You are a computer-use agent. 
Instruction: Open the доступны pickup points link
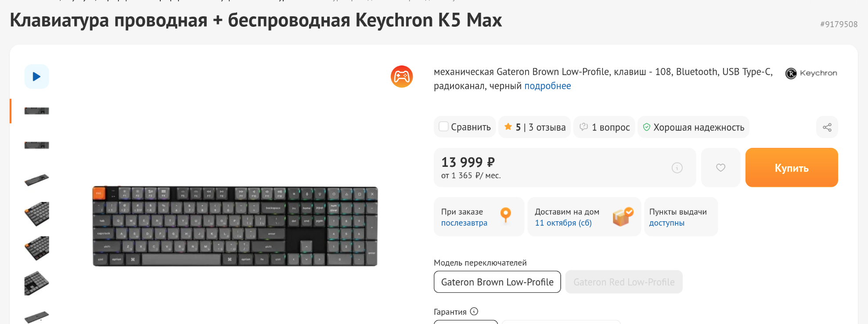[x=666, y=223]
